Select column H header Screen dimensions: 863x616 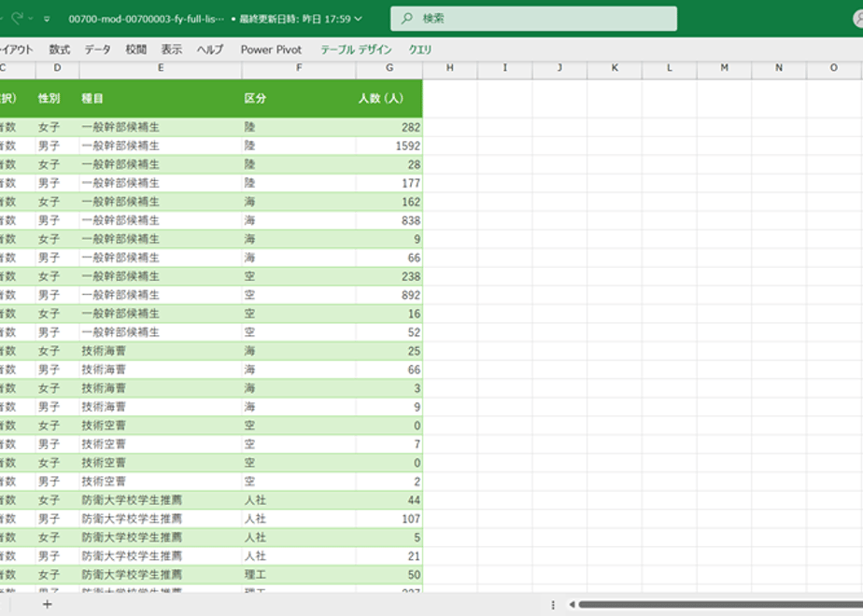449,67
